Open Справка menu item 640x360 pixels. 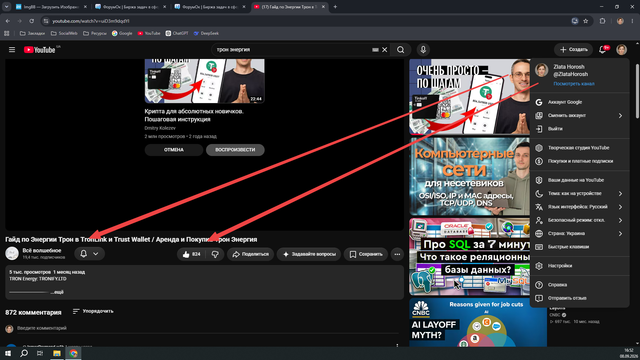(x=579, y=285)
